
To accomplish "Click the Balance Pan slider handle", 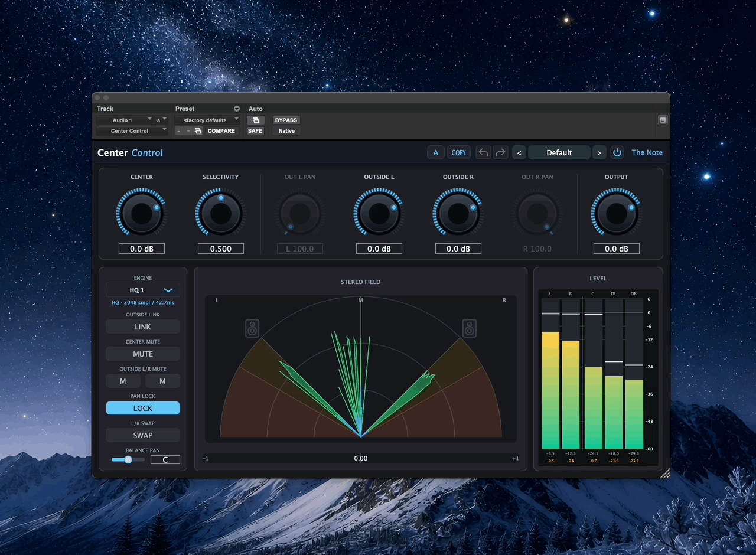I will tap(128, 459).
